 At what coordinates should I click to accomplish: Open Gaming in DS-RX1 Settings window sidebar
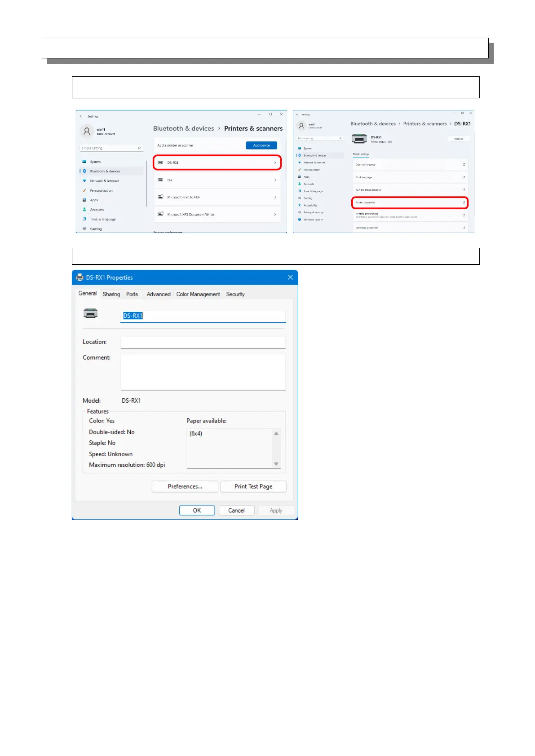(308, 198)
